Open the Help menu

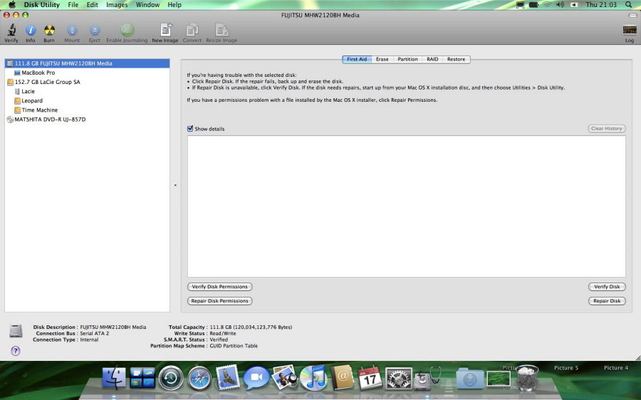[x=175, y=5]
